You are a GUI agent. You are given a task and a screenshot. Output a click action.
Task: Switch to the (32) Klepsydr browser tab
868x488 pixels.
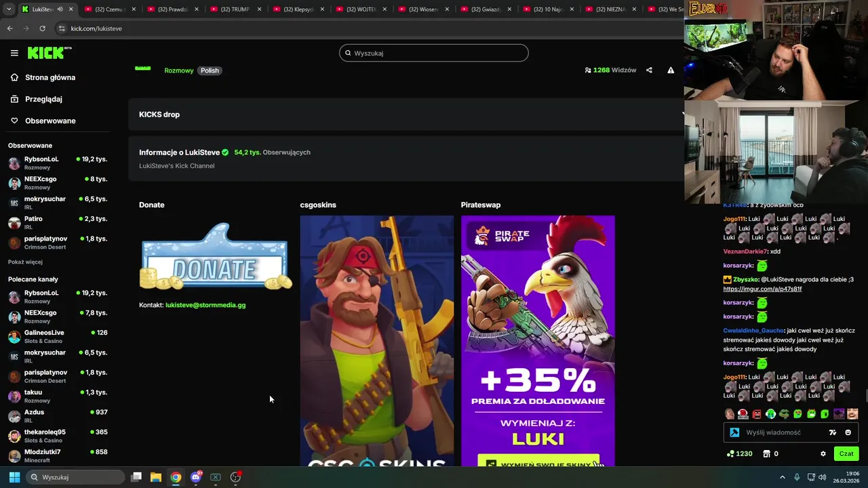[298, 9]
